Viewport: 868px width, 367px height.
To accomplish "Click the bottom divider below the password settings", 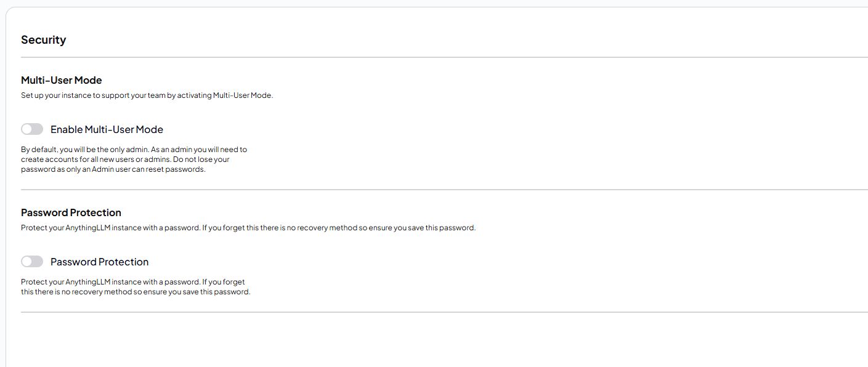I will click(444, 312).
